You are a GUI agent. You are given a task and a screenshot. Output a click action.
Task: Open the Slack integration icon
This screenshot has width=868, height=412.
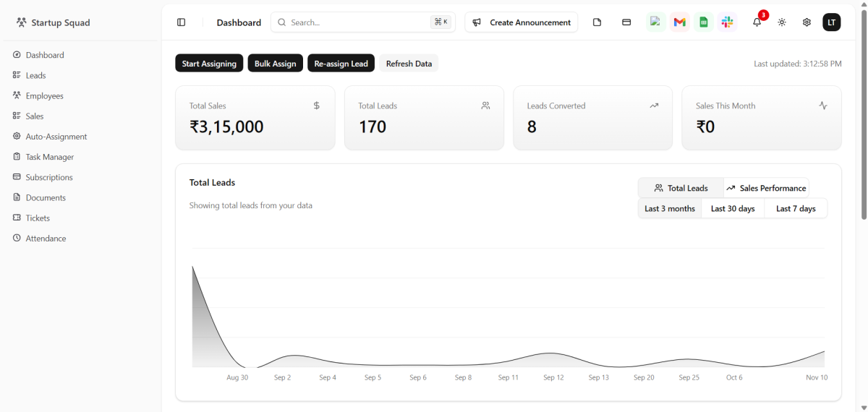click(x=727, y=22)
